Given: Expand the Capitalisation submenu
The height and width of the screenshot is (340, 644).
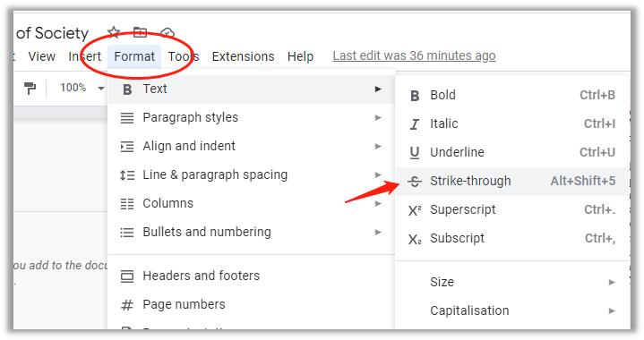Looking at the screenshot, I should point(512,310).
